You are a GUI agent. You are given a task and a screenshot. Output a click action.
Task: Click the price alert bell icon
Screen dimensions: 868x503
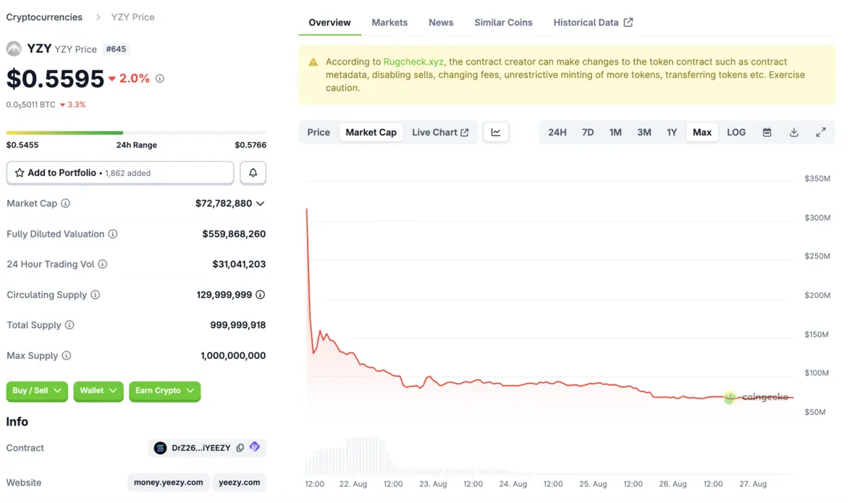click(x=253, y=173)
